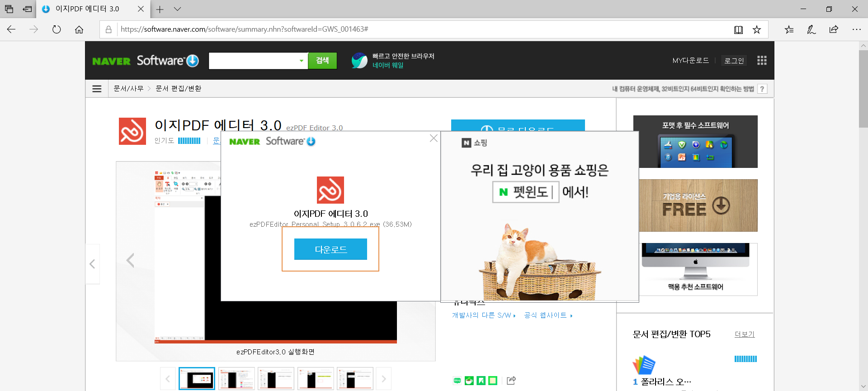Click the set tabs aside icon

[x=27, y=9]
